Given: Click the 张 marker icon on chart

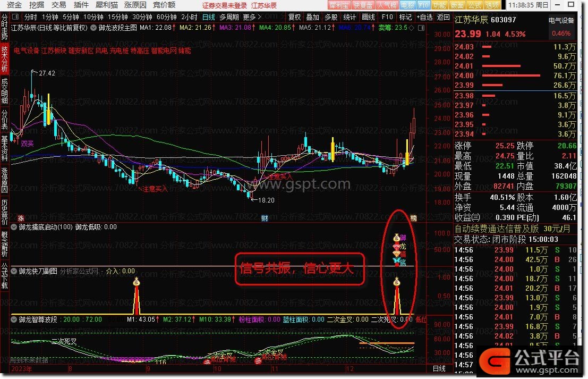Looking at the screenshot, I should point(21,218).
